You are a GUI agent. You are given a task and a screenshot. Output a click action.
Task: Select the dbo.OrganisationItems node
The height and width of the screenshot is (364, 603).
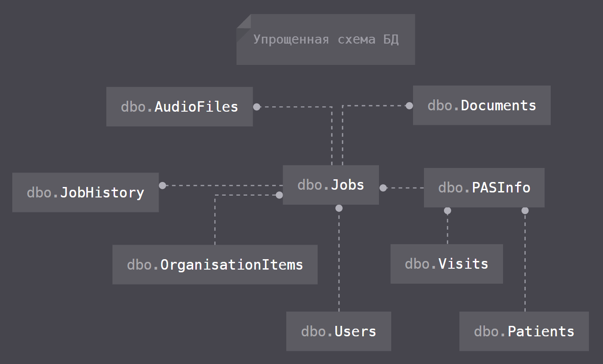[214, 265]
